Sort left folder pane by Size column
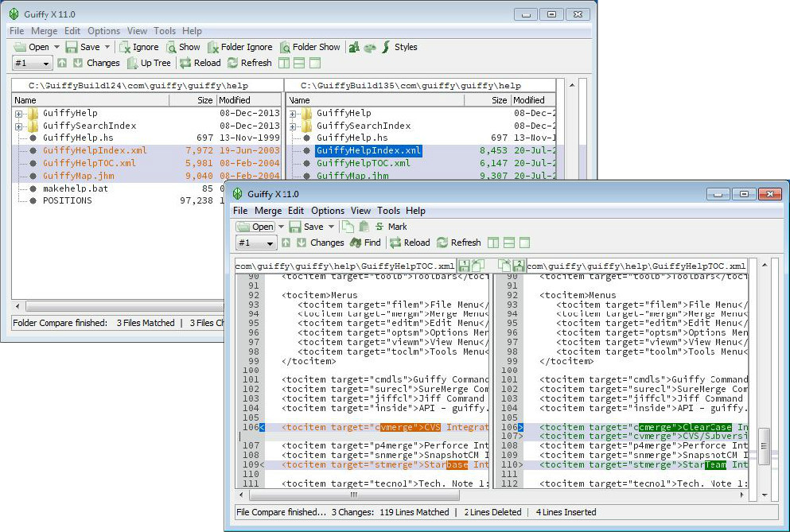Image resolution: width=790 pixels, height=532 pixels. click(x=193, y=100)
